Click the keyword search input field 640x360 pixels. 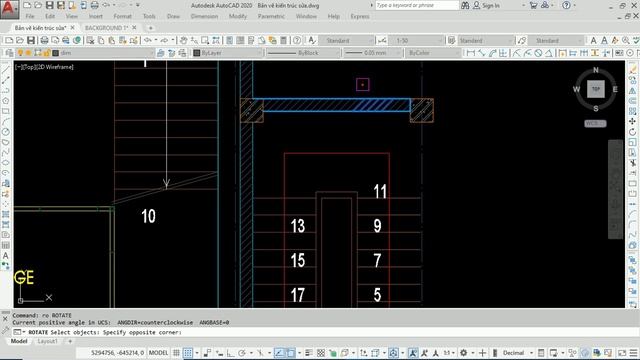pos(417,5)
